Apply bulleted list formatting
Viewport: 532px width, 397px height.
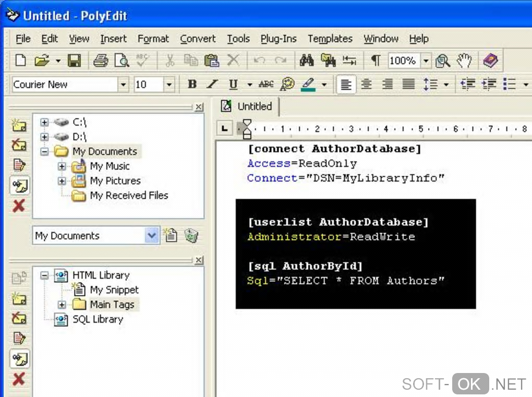tap(510, 84)
